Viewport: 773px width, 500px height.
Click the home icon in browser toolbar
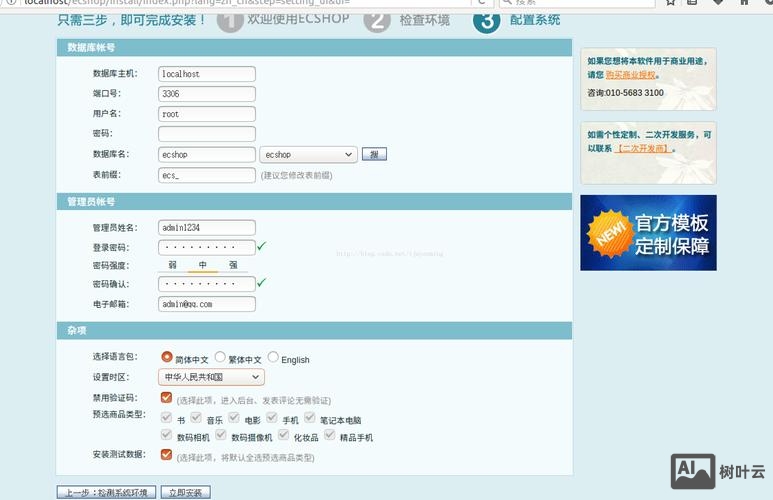tap(744, 2)
